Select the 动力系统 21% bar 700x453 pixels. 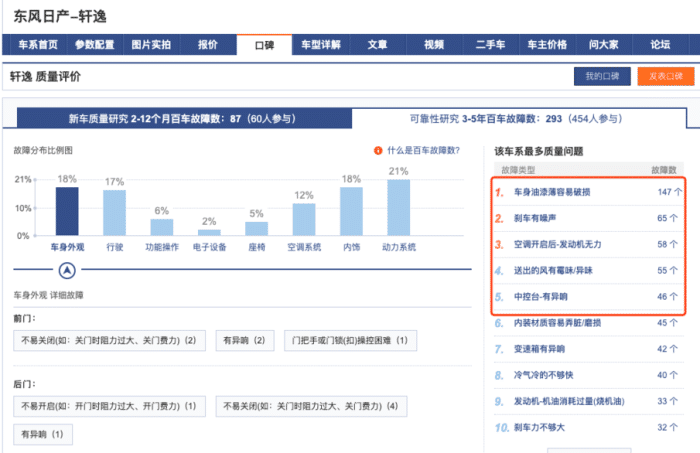[399, 207]
